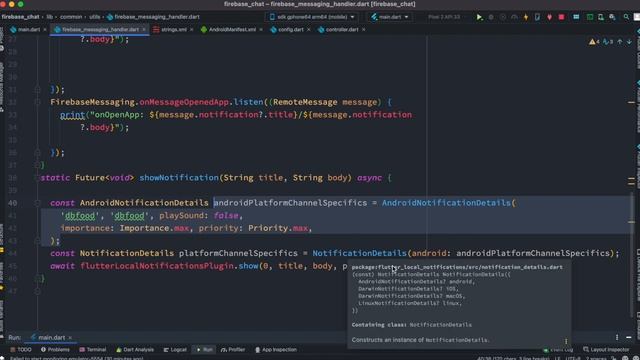640x360 pixels.
Task: Open the Run panel options menu dots
Action: 617,338
